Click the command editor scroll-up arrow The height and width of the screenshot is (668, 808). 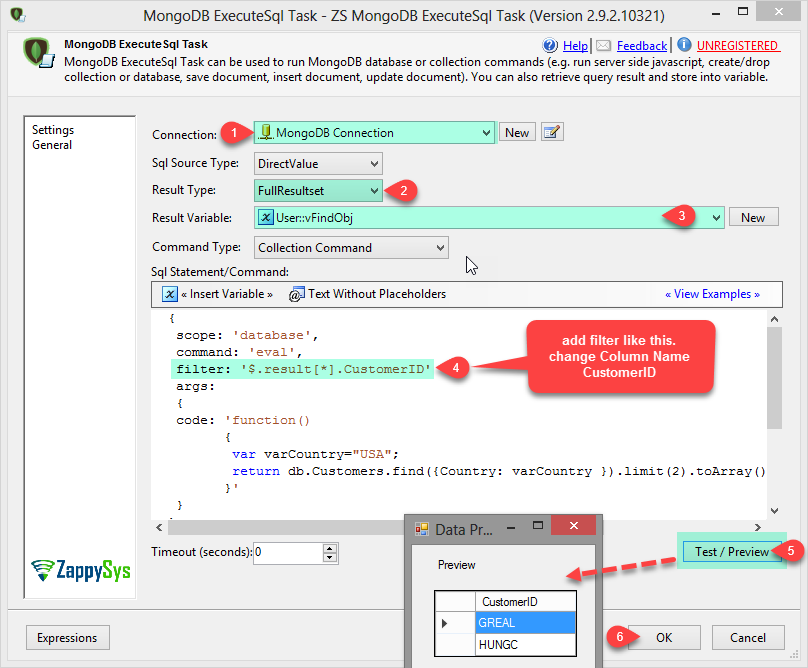pyautogui.click(x=774, y=319)
